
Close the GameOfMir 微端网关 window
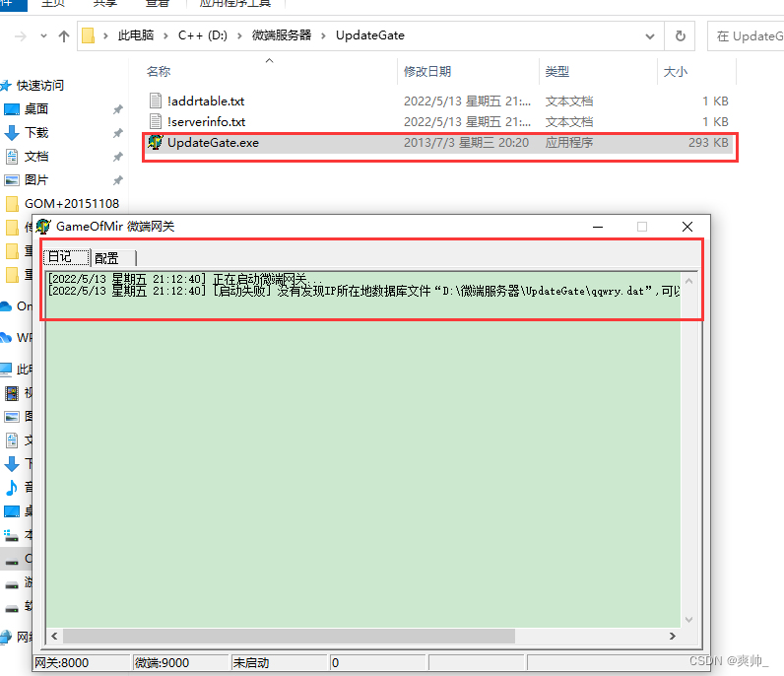pos(687,227)
